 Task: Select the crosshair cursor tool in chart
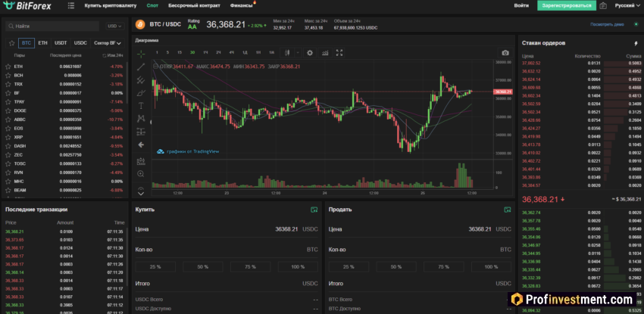pos(141,54)
